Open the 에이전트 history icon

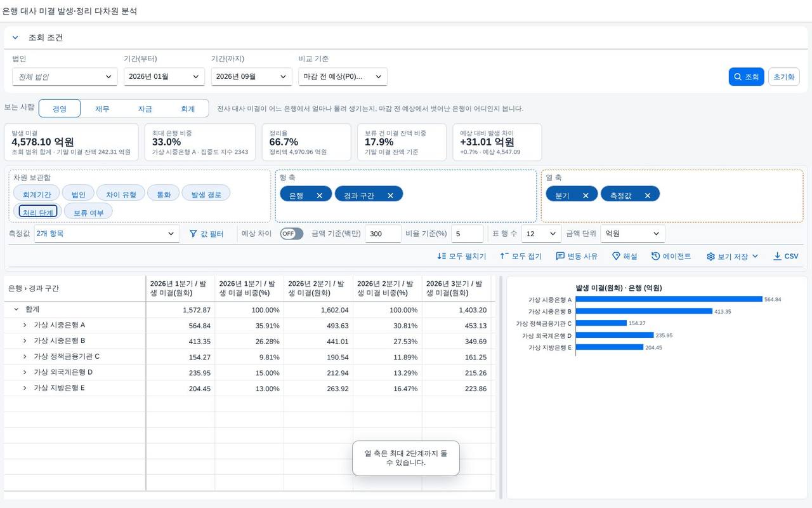click(655, 257)
